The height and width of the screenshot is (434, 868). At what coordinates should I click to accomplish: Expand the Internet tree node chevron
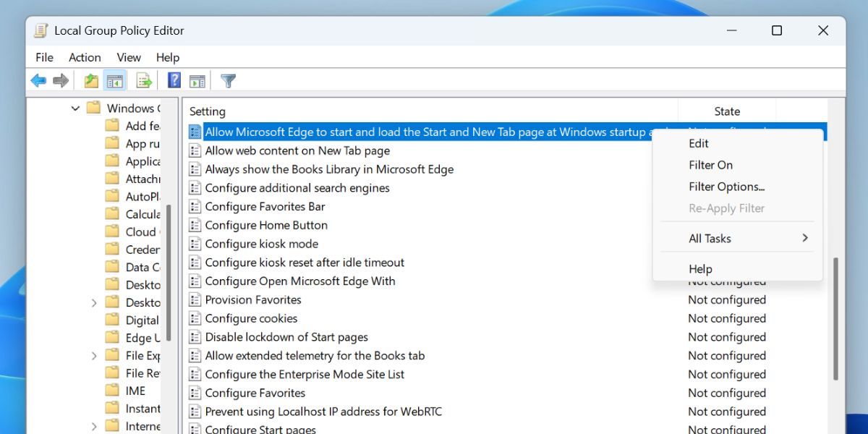click(94, 425)
